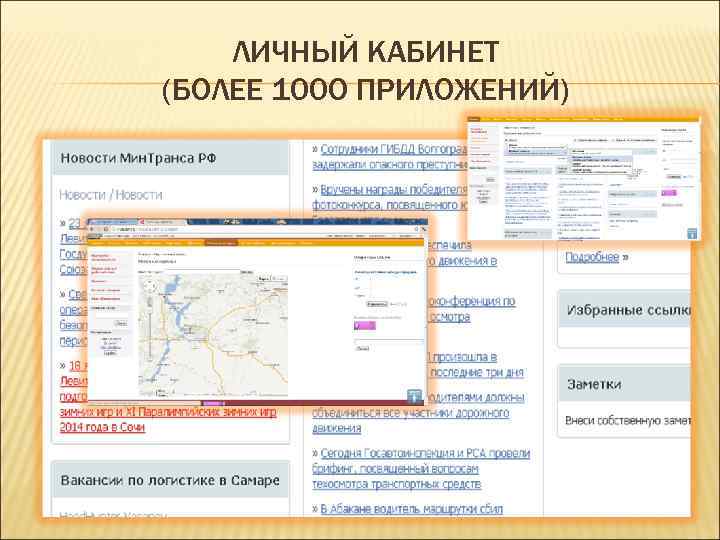Click the pink button in top-right window
720x540 pixels.
[x=669, y=193]
